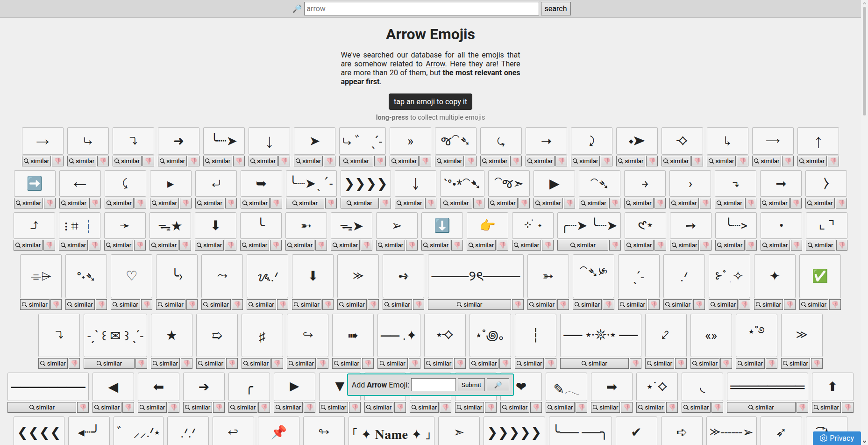Find similar to the envelope decoration emoji

point(109,363)
